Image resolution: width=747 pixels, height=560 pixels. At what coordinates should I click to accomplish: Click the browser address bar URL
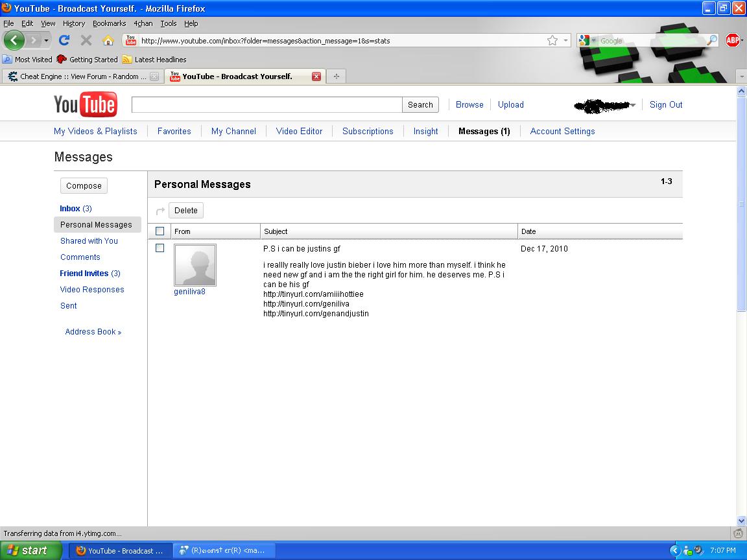(x=265, y=41)
